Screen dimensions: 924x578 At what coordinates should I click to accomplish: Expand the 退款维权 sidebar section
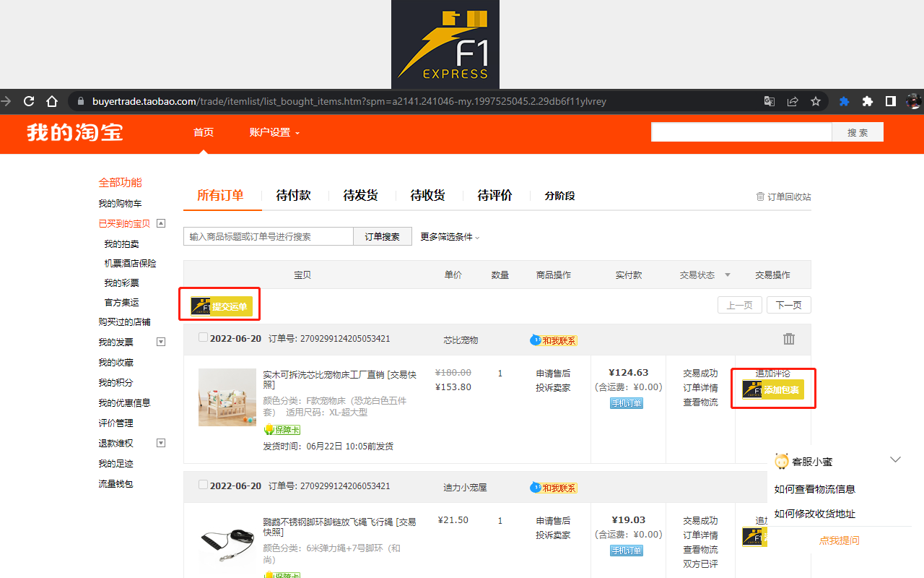(x=161, y=443)
